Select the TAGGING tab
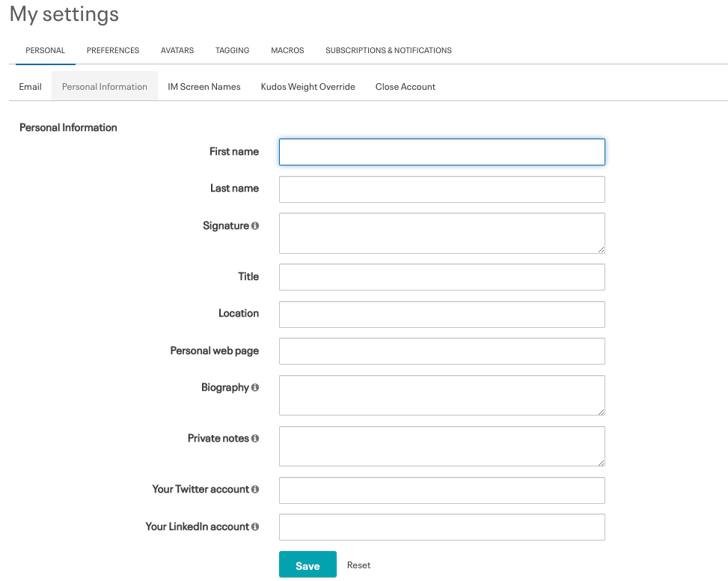 pyautogui.click(x=232, y=50)
